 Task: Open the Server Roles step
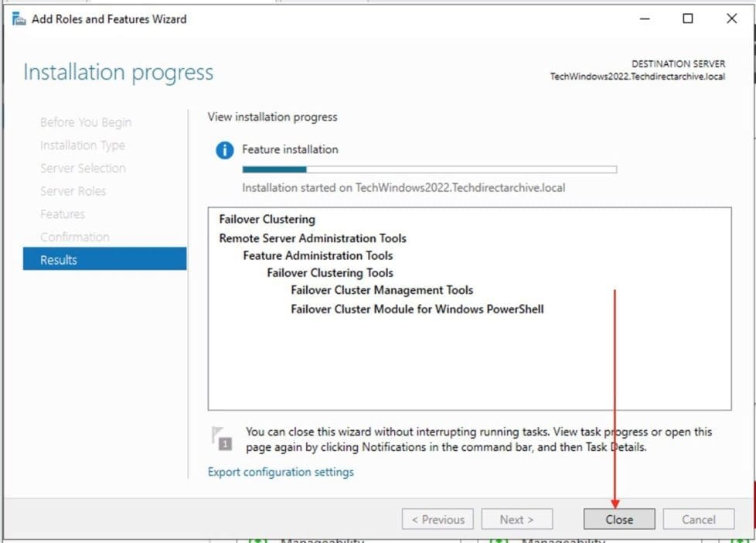(73, 191)
